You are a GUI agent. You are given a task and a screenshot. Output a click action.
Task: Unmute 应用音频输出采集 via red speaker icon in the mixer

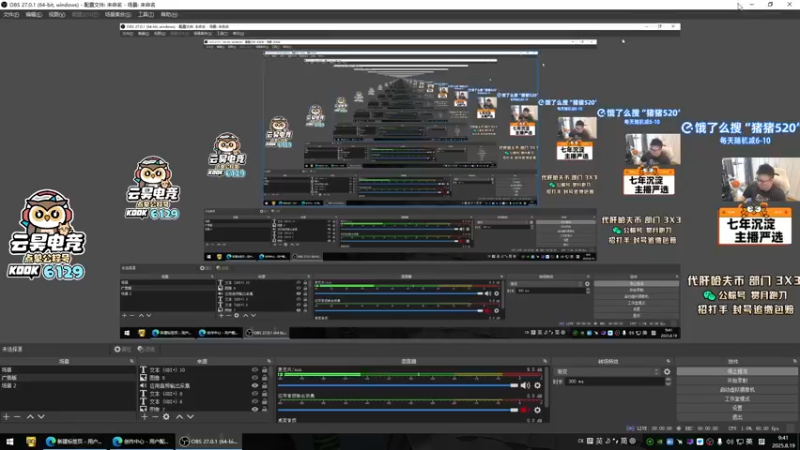pos(524,410)
